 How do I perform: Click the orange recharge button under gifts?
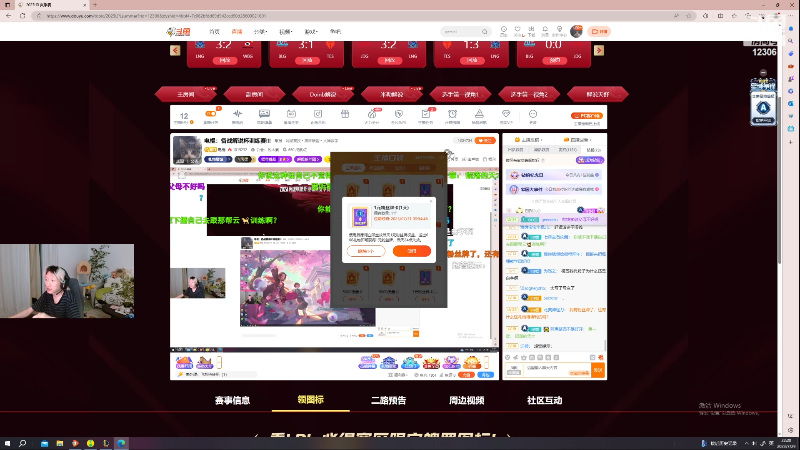[x=466, y=375]
